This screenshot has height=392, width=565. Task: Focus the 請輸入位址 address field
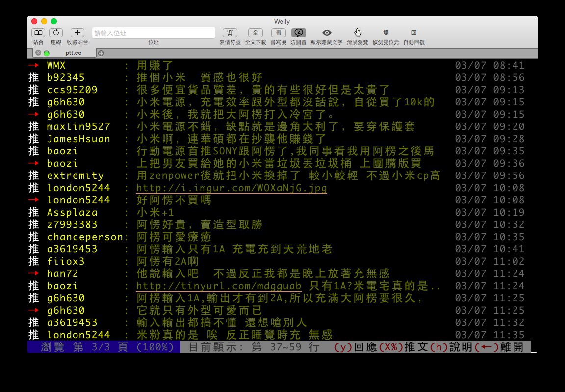tap(154, 33)
